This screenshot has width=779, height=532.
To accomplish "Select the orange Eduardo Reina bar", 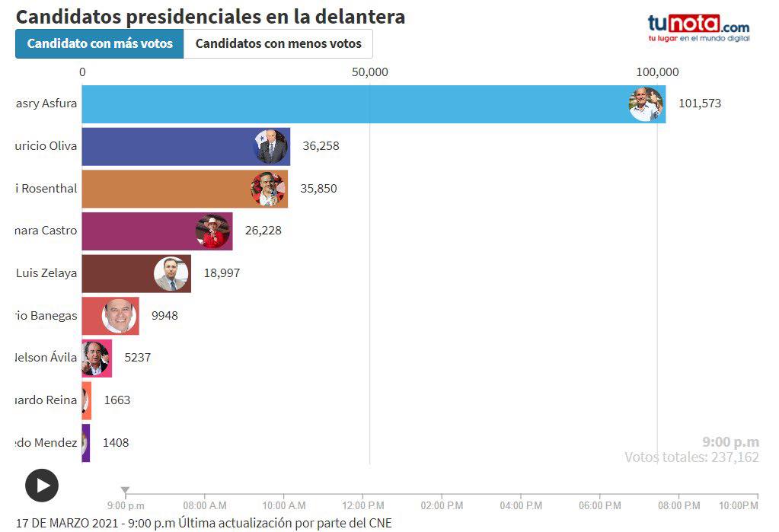I will click(87, 400).
